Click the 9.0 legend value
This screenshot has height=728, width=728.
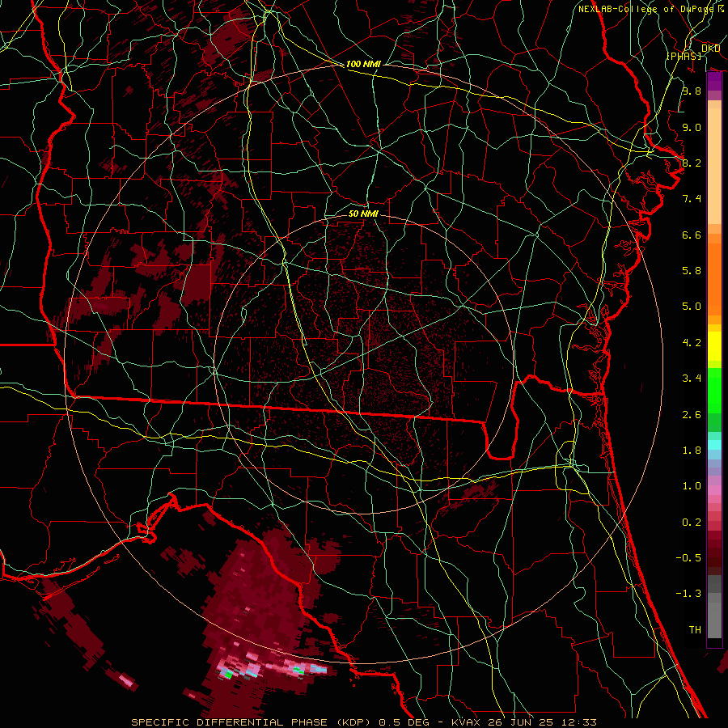pyautogui.click(x=692, y=127)
